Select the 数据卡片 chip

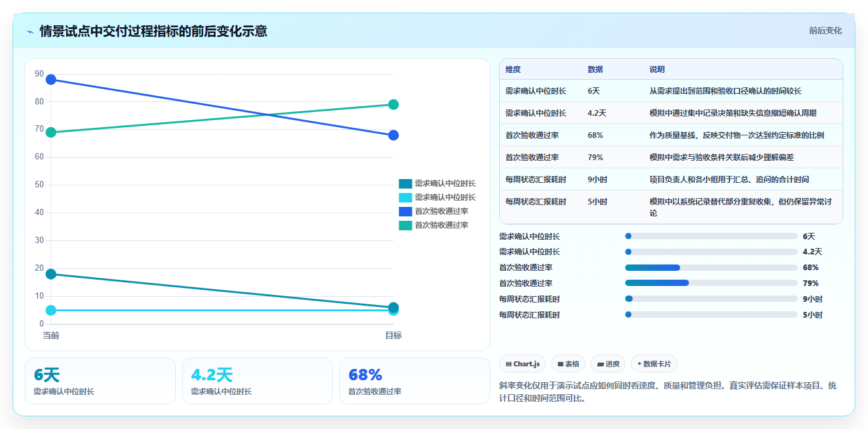654,364
